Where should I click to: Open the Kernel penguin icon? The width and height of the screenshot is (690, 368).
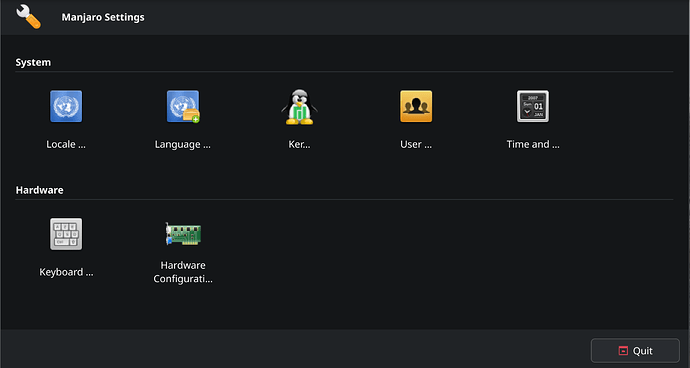(x=299, y=107)
